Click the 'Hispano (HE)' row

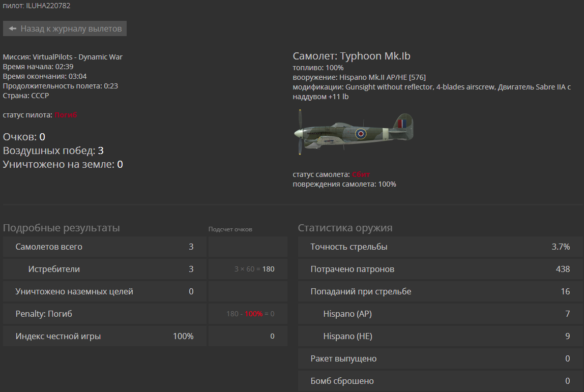click(x=440, y=336)
